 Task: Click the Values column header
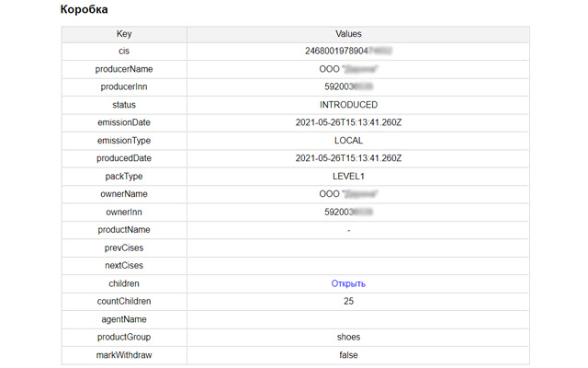coord(348,34)
